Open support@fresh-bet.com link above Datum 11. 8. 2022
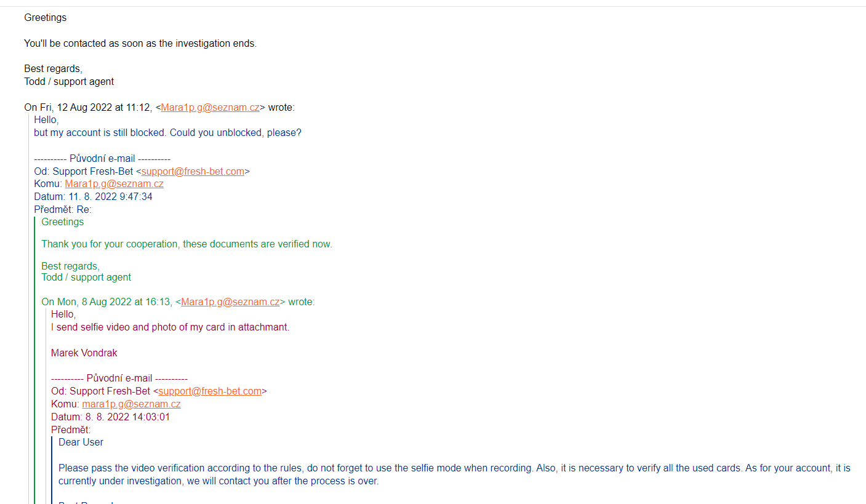This screenshot has width=866, height=504. [193, 171]
